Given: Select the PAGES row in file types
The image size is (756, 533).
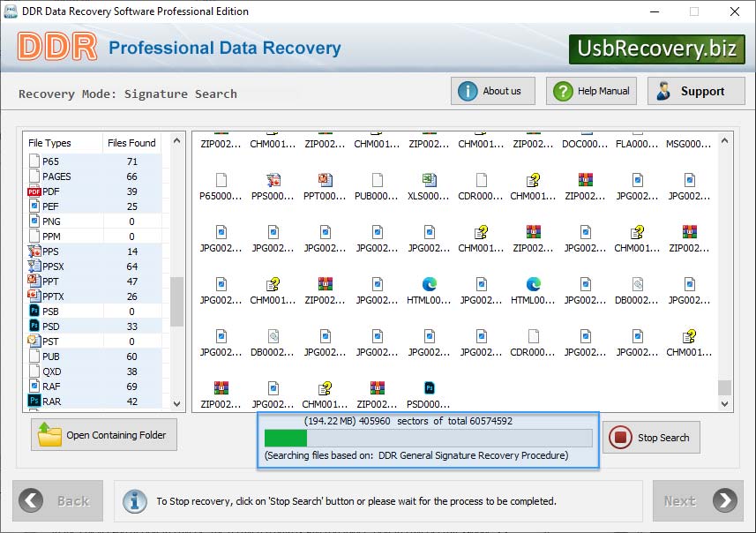Looking at the screenshot, I should coord(94,176).
